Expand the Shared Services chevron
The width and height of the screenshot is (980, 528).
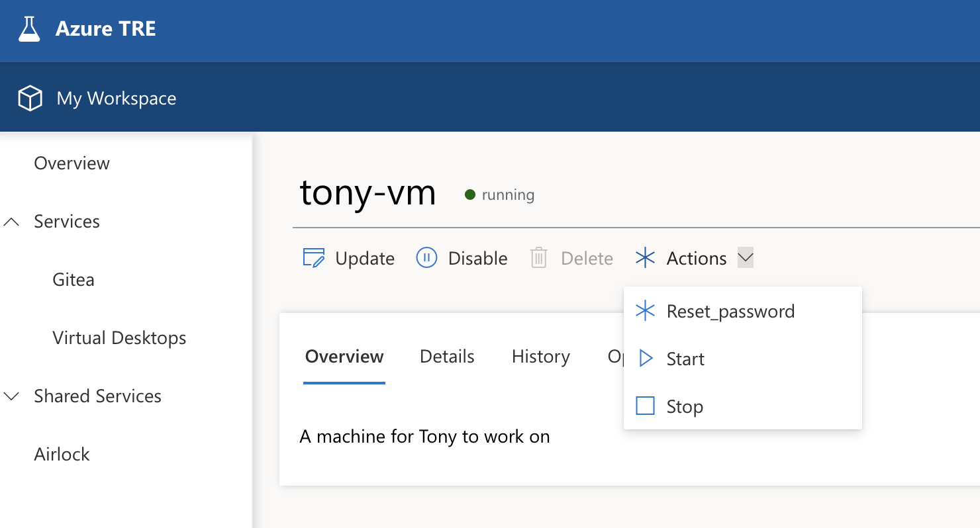point(11,396)
